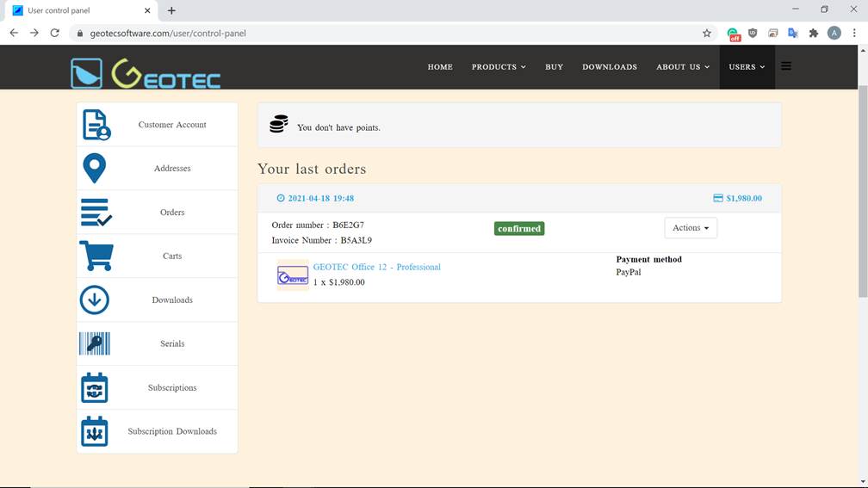Click the page vertical scrollbar
Viewport: 868px width, 488px height.
tap(863, 193)
